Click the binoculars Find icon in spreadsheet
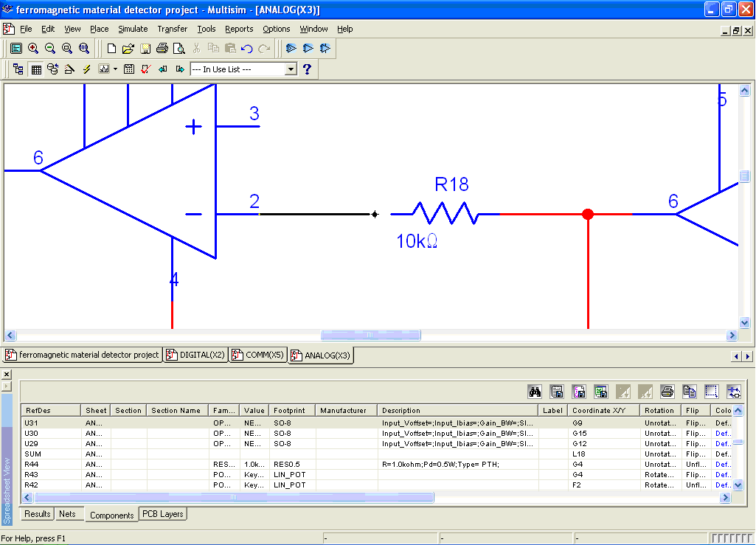 click(x=535, y=392)
